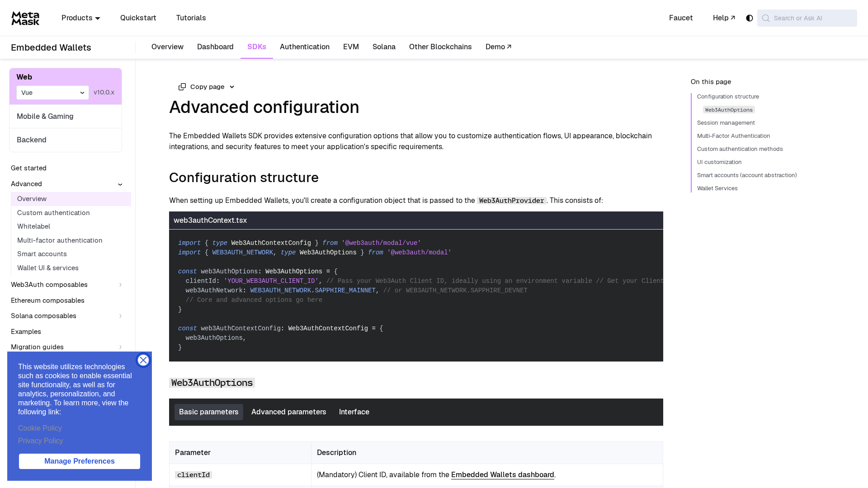Switch to the Interface tab
The width and height of the screenshot is (868, 488).
point(354,412)
